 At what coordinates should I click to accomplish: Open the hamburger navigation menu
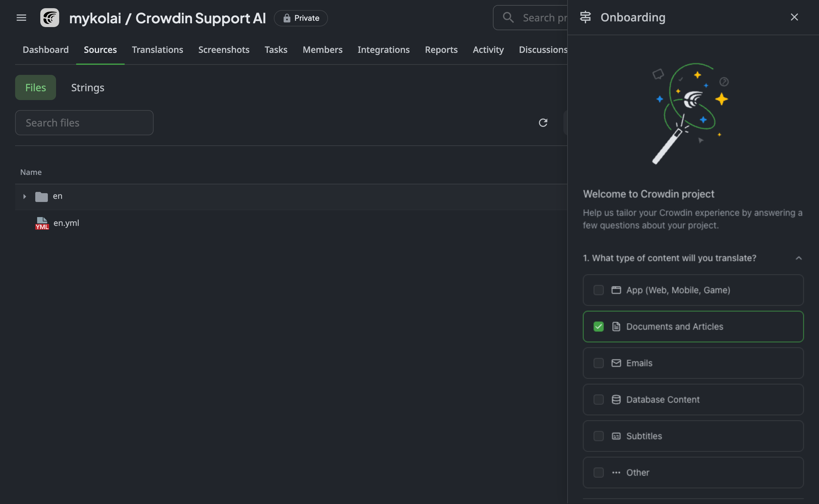click(21, 18)
